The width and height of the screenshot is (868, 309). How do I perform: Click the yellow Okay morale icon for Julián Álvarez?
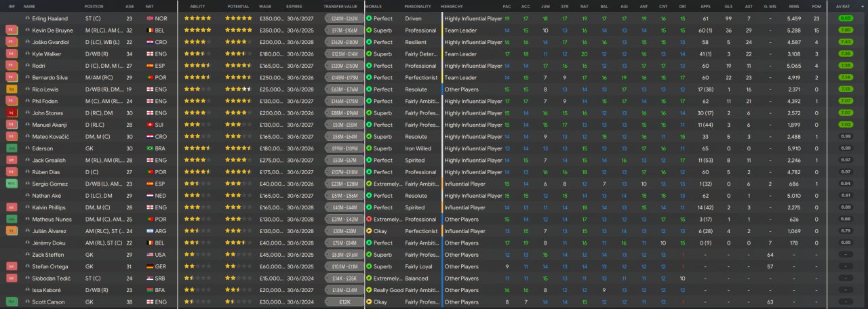point(369,231)
